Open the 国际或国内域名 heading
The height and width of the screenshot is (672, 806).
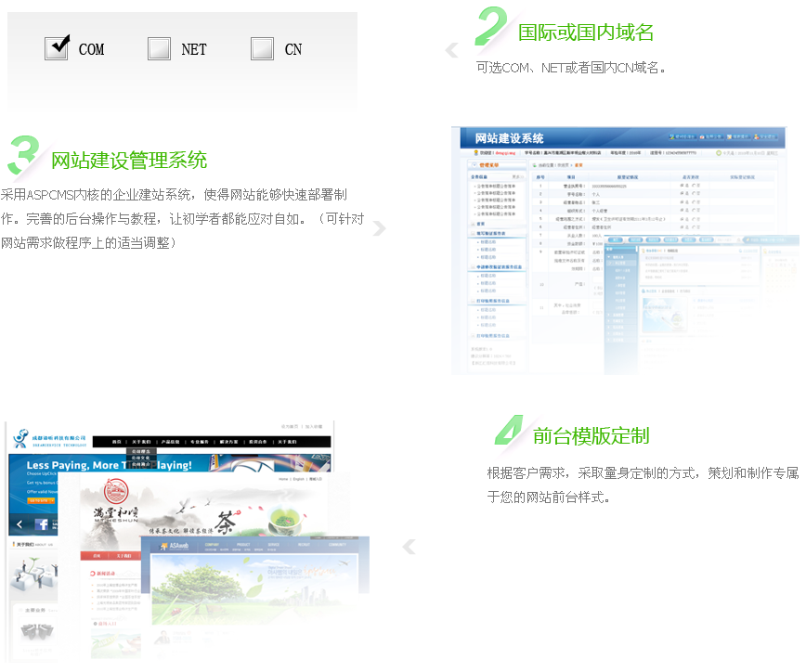(x=586, y=32)
